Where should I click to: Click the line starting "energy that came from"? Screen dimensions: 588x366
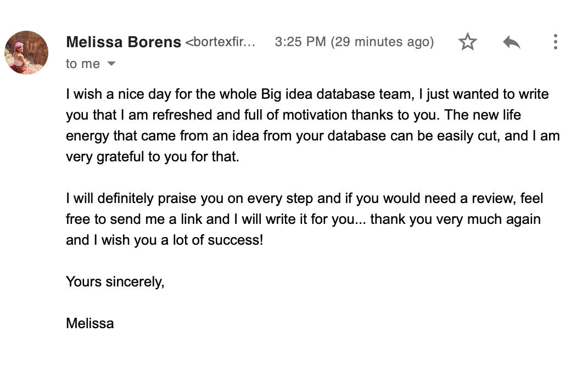[x=313, y=136]
